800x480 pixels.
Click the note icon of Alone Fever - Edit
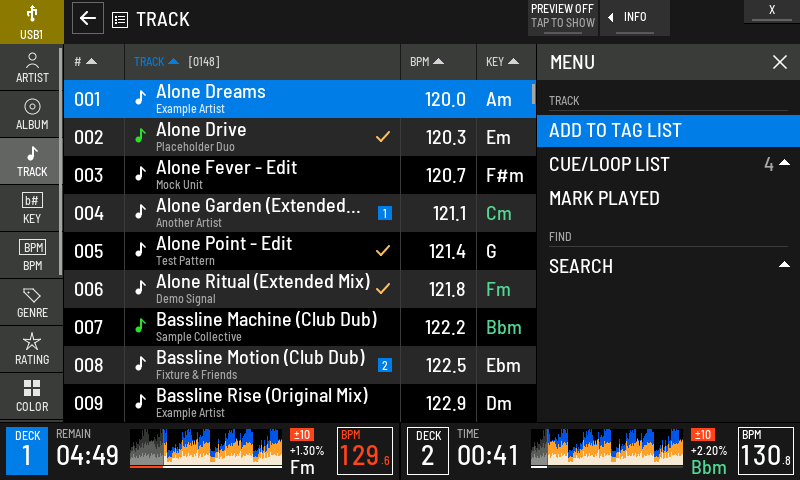click(x=140, y=174)
